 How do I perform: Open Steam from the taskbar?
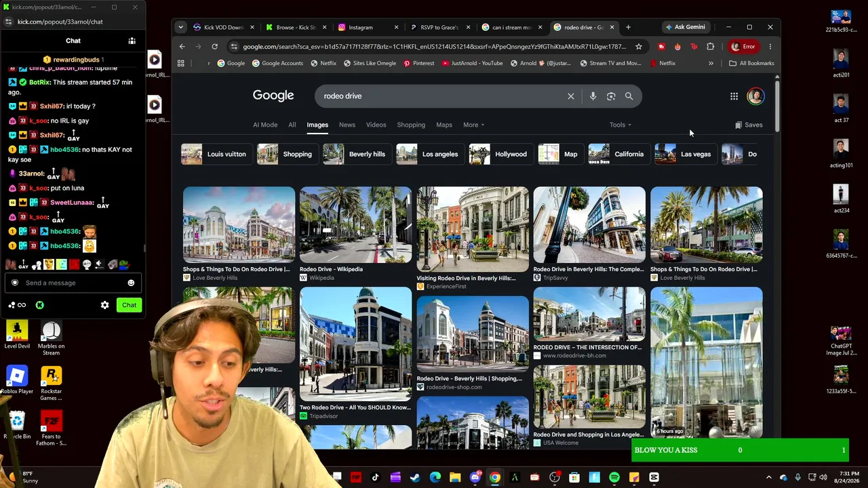click(415, 477)
